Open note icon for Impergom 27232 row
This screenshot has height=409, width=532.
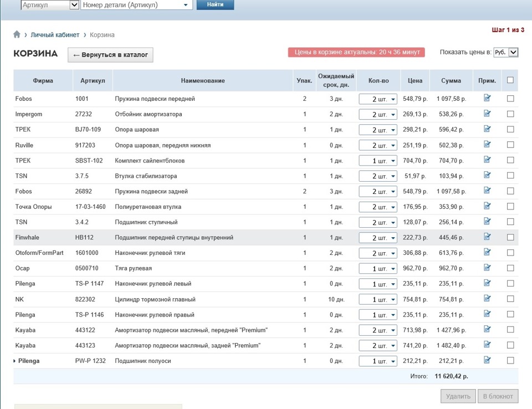tap(487, 114)
